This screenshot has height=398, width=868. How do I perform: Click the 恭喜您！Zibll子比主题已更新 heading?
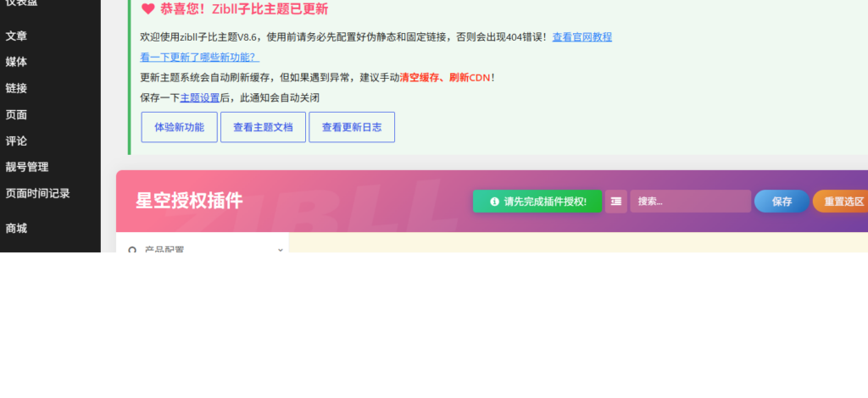pyautogui.click(x=244, y=8)
